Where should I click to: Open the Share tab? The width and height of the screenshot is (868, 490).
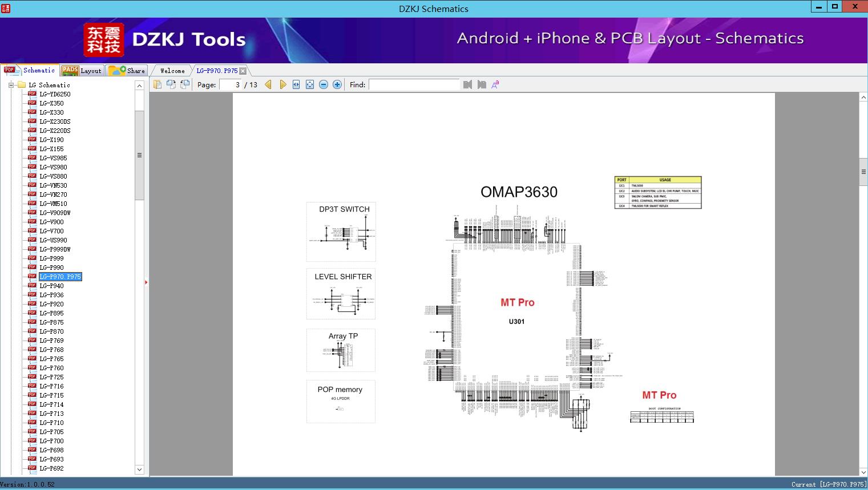[127, 71]
